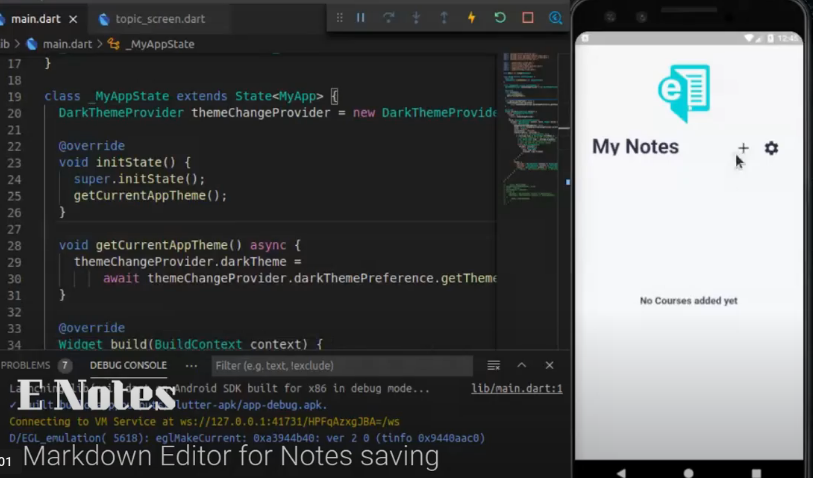
Task: Show more panel tabs via ellipsis
Action: pyautogui.click(x=191, y=366)
